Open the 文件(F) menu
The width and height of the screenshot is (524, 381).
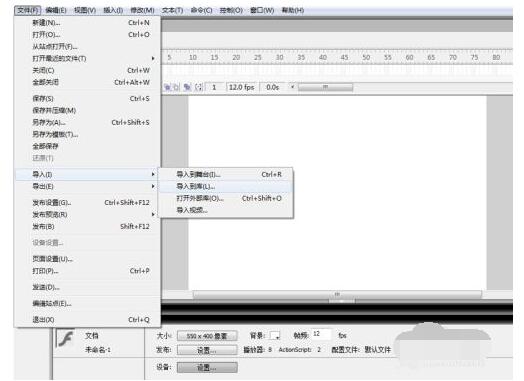point(28,10)
